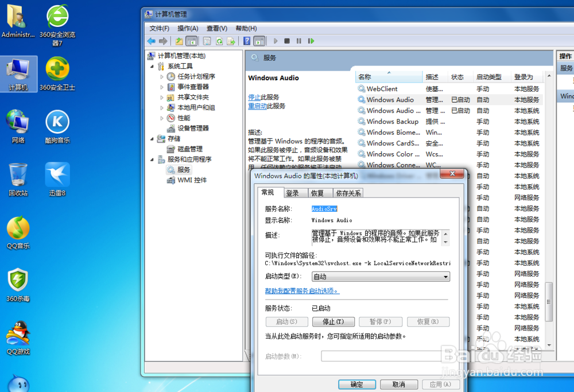Open 迅雷8 from the desktop
The height and width of the screenshot is (392, 574).
click(57, 171)
